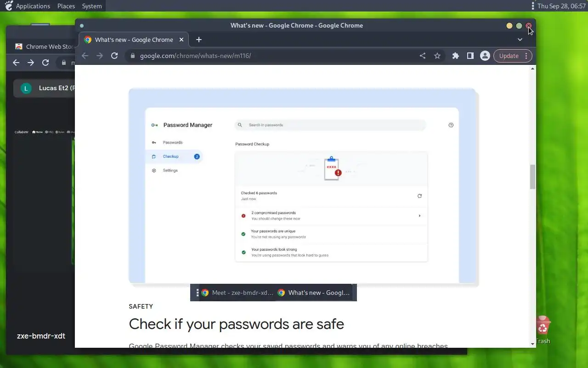
Task: Click the clock showing Thu Sep 28, 06:57
Action: pyautogui.click(x=561, y=6)
